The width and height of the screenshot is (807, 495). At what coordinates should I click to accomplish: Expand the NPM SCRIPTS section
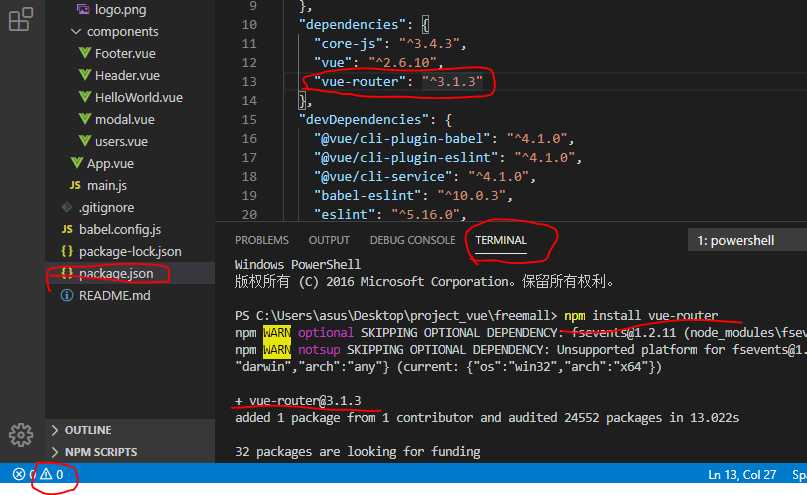pos(55,452)
